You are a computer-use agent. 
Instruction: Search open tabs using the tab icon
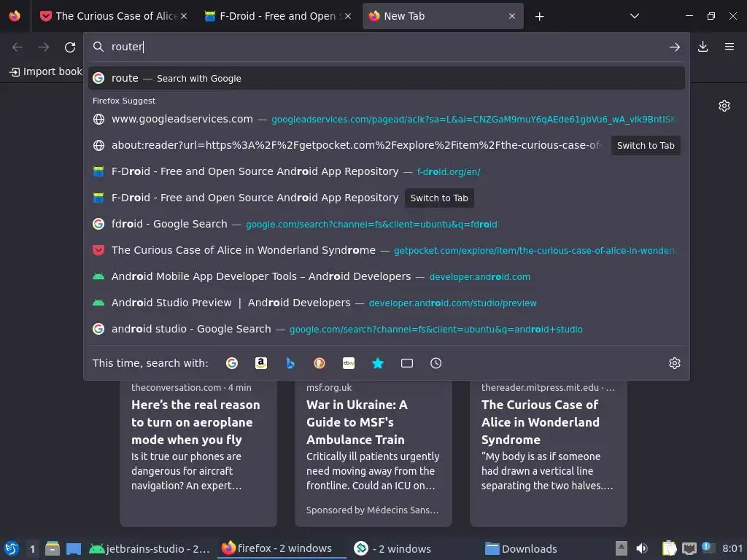(407, 363)
